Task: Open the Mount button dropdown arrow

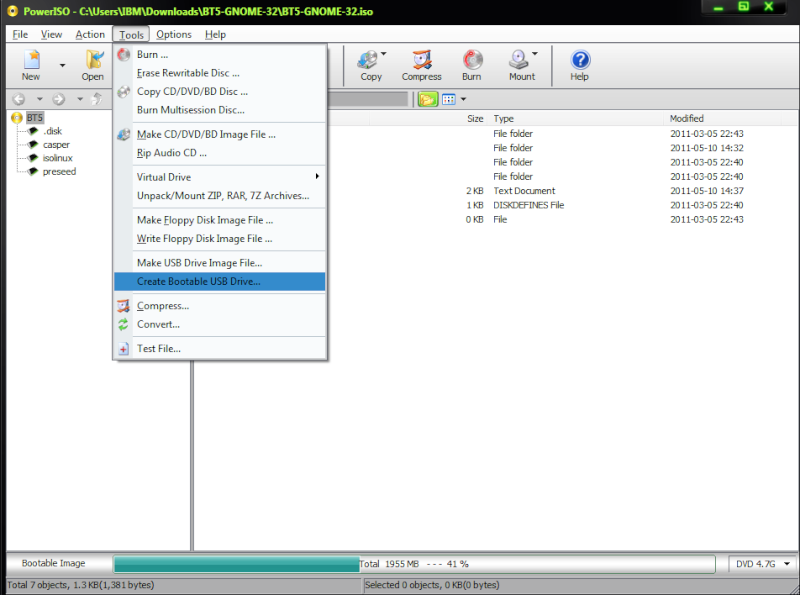Action: [535, 53]
